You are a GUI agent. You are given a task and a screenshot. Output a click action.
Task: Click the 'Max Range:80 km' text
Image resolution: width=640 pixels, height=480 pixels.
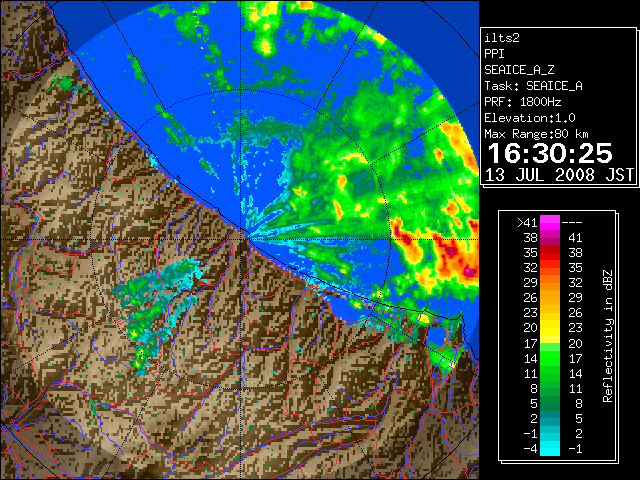pyautogui.click(x=537, y=134)
